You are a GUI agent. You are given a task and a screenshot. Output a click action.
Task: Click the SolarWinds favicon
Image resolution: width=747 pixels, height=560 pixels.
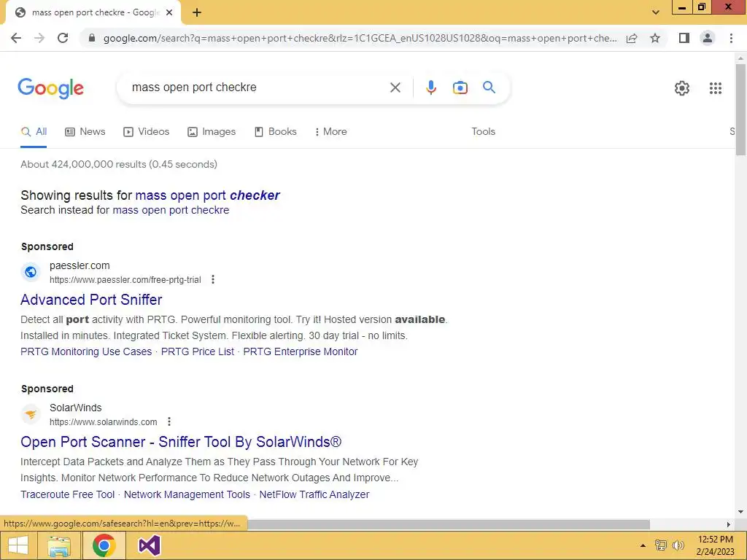(31, 414)
